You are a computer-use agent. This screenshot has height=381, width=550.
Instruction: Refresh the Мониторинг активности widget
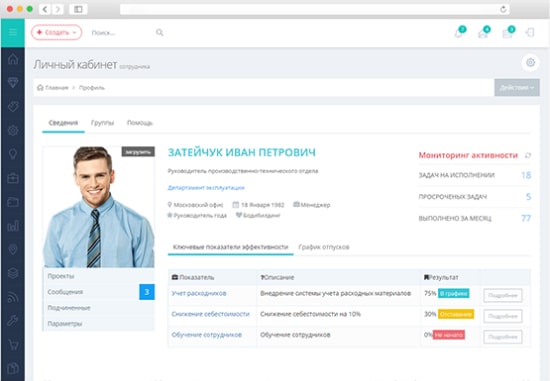point(528,155)
